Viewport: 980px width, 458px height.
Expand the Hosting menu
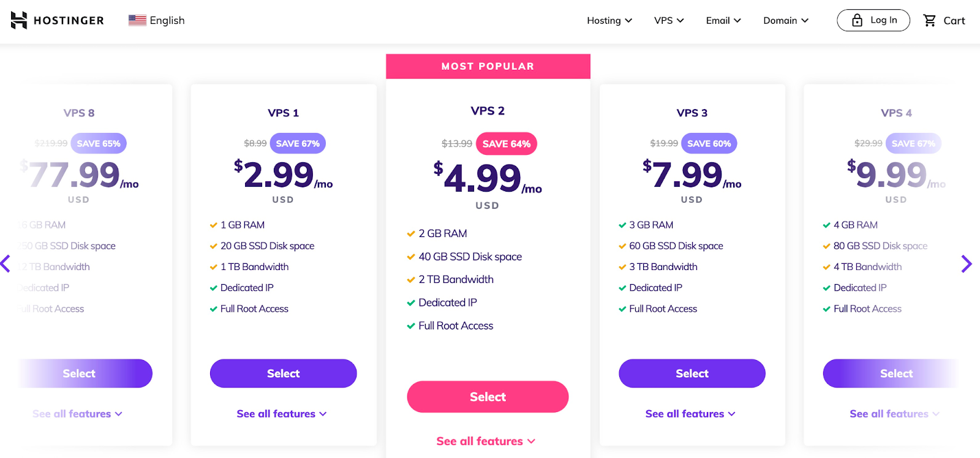pos(609,20)
